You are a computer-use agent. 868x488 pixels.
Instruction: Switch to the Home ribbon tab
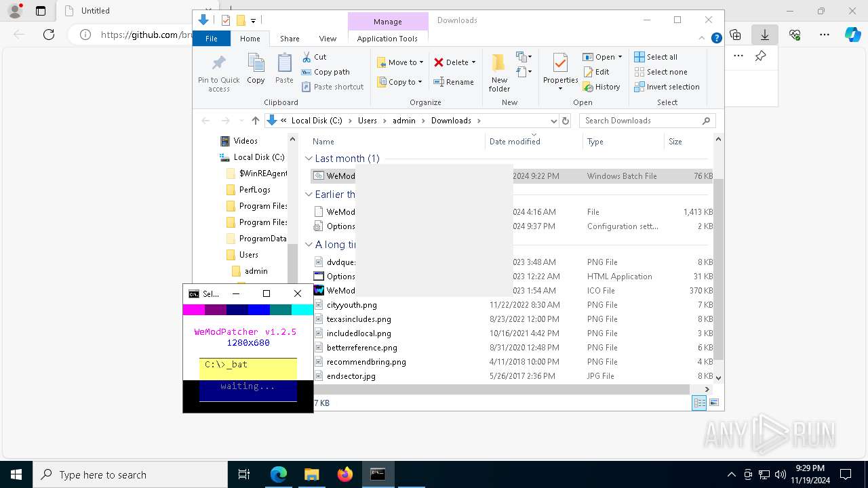pos(250,39)
